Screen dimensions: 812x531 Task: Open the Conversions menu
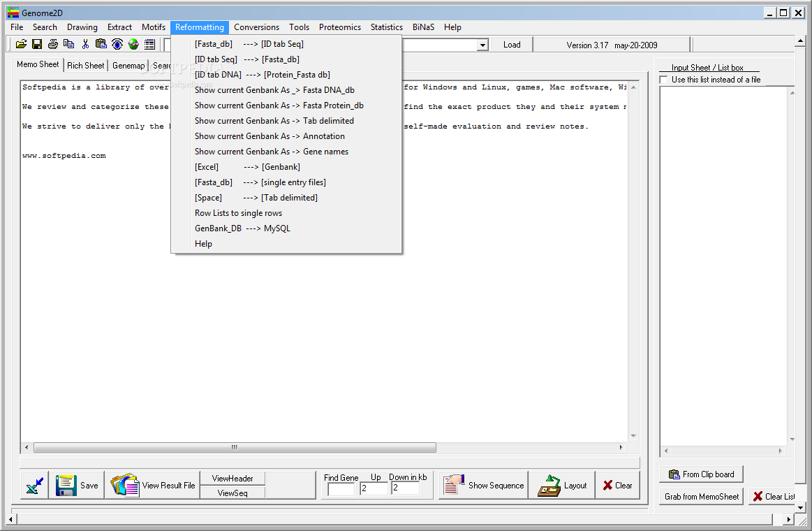click(256, 27)
